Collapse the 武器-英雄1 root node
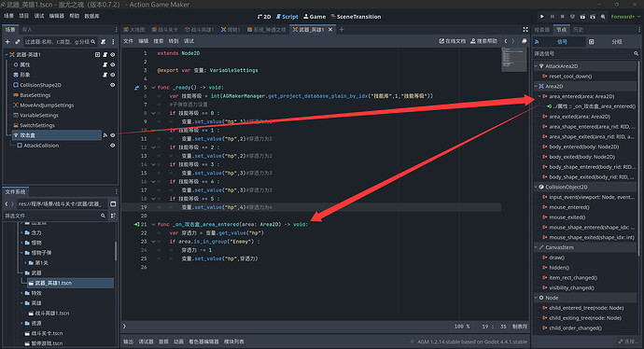The width and height of the screenshot is (644, 349). click(x=7, y=54)
